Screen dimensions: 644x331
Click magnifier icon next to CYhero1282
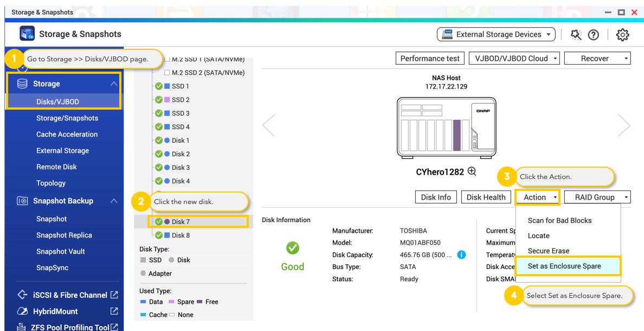pos(472,171)
